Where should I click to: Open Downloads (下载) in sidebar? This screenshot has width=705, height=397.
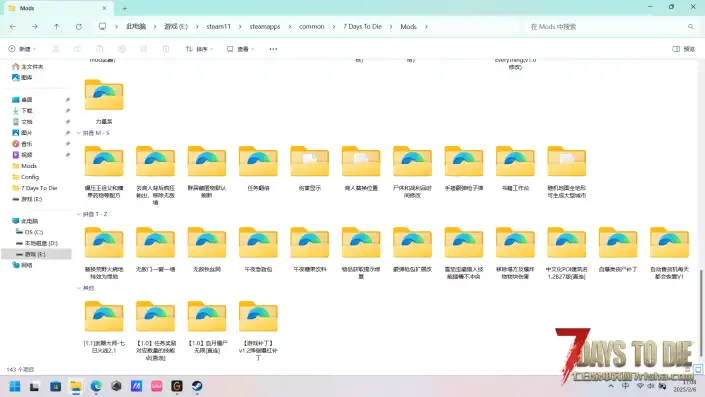pos(22,111)
